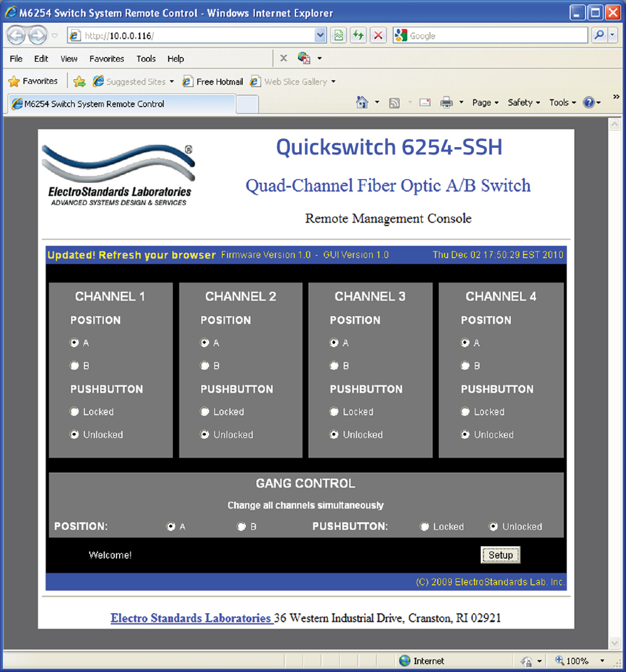The width and height of the screenshot is (626, 672).
Task: Select position B for Channel 2
Action: coord(205,366)
